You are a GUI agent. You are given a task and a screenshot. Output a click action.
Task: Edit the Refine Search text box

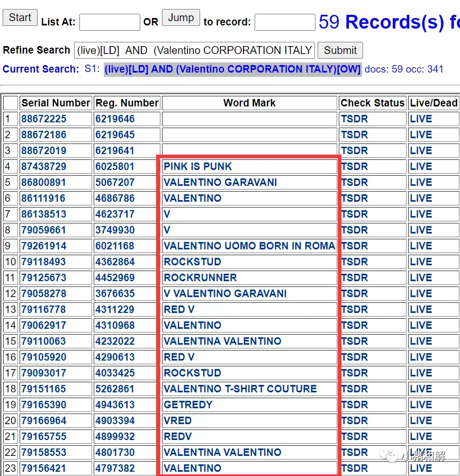tap(194, 50)
